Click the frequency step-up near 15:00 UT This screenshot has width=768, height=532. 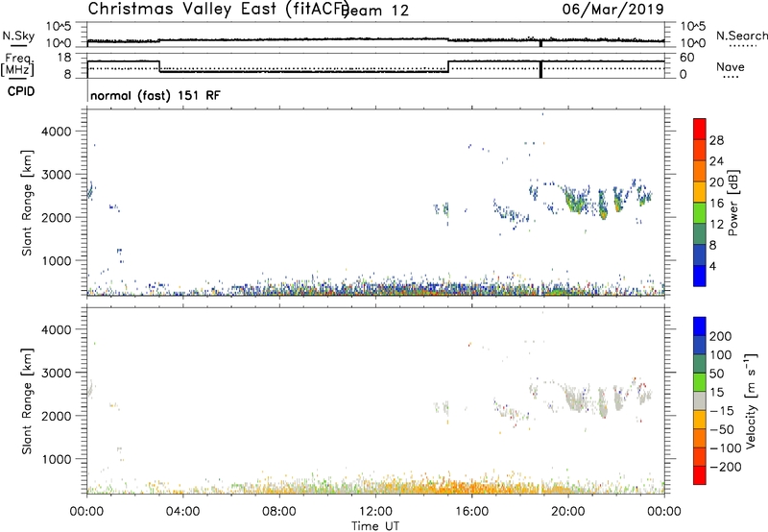pyautogui.click(x=448, y=66)
